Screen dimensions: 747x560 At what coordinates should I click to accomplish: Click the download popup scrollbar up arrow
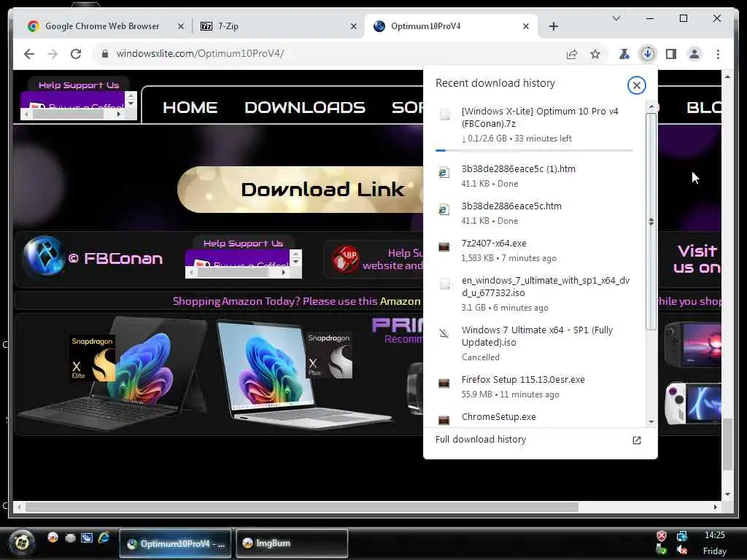(x=651, y=106)
